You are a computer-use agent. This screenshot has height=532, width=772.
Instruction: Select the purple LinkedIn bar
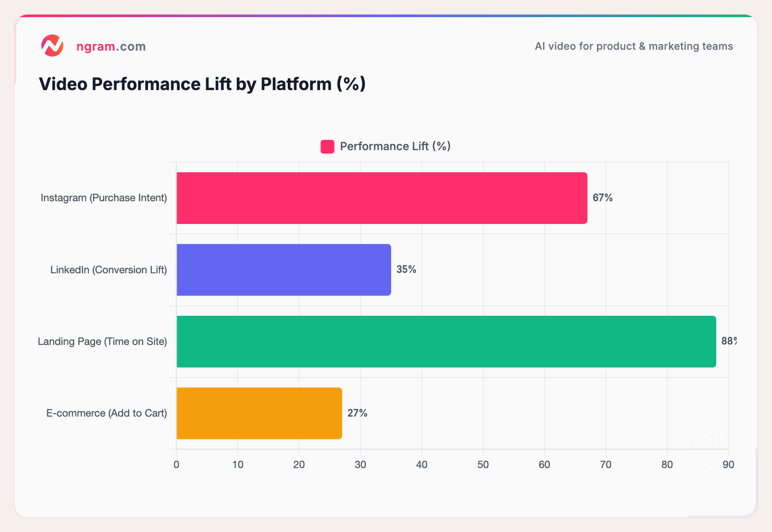pyautogui.click(x=283, y=269)
